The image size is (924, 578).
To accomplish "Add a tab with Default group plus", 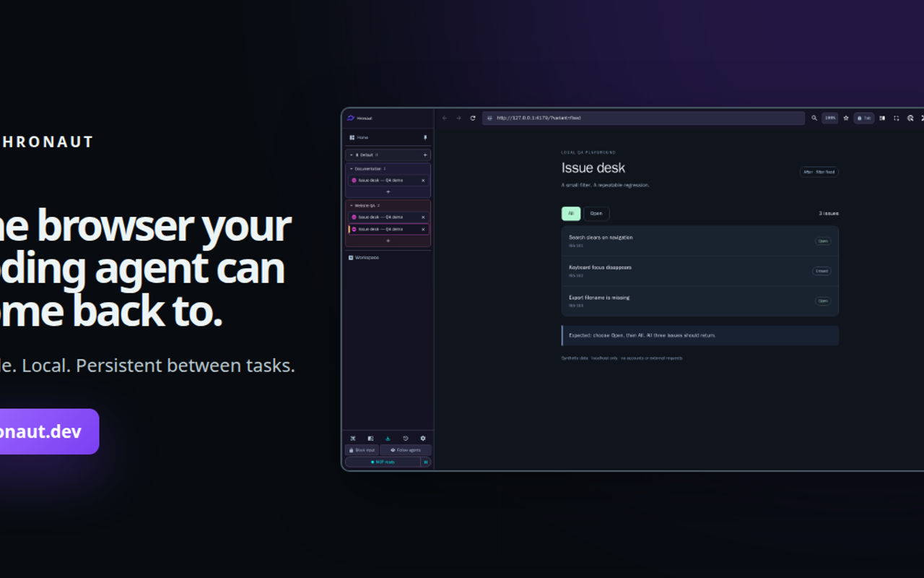I will tap(425, 155).
